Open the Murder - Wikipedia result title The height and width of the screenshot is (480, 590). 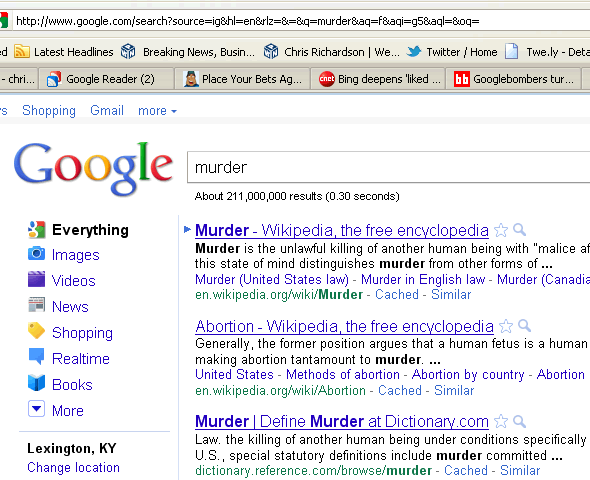point(342,230)
